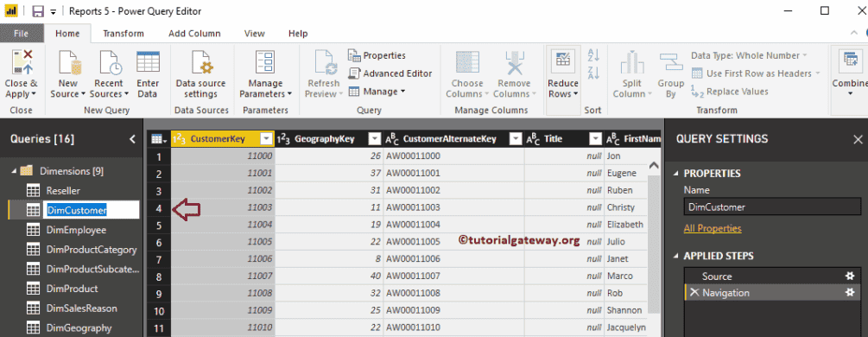The height and width of the screenshot is (337, 868).
Task: Click the Name field in Query Settings
Action: (x=772, y=207)
